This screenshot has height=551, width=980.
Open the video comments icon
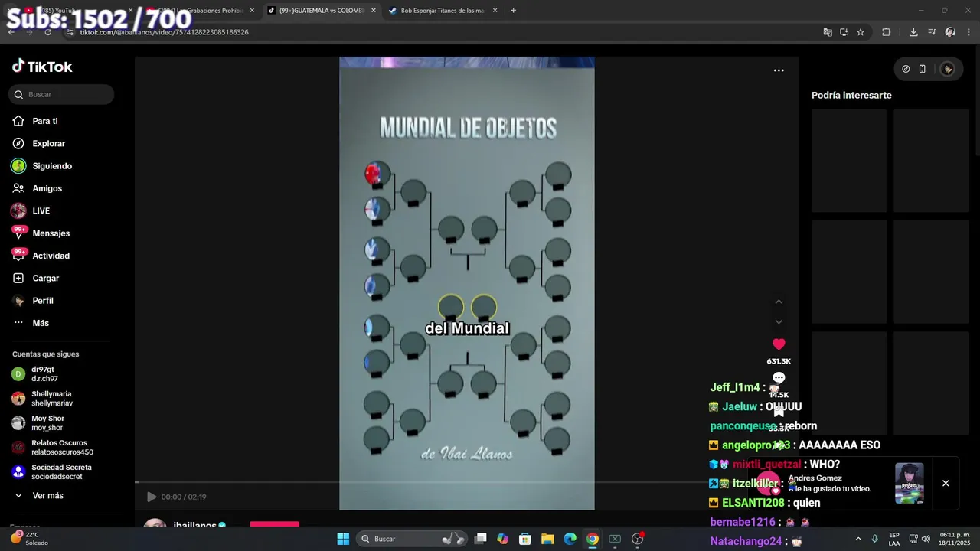coord(779,378)
